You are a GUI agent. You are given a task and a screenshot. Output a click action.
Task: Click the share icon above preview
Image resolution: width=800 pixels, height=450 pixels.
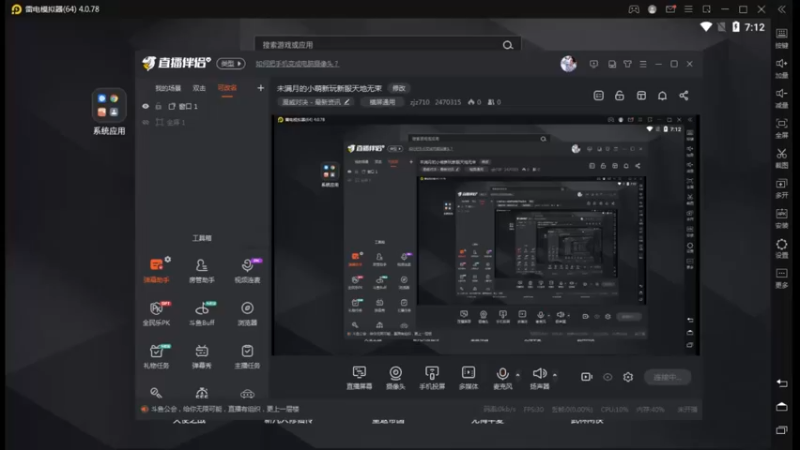click(684, 95)
